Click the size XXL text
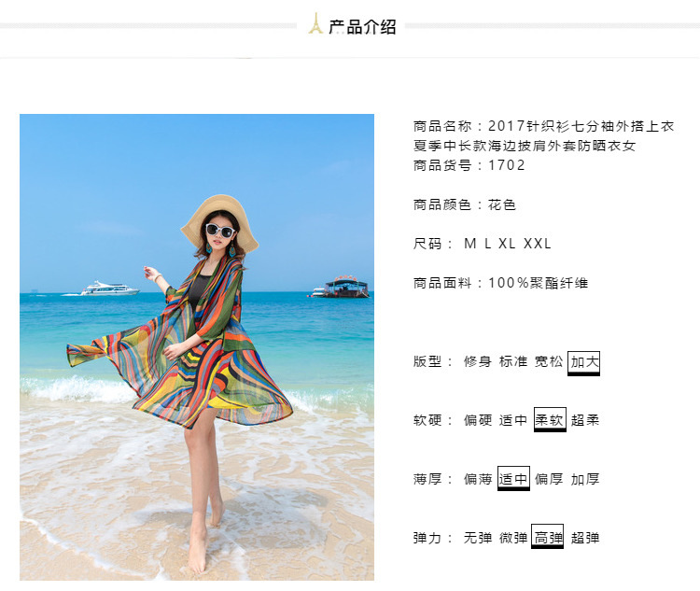The image size is (700, 591). (x=537, y=244)
